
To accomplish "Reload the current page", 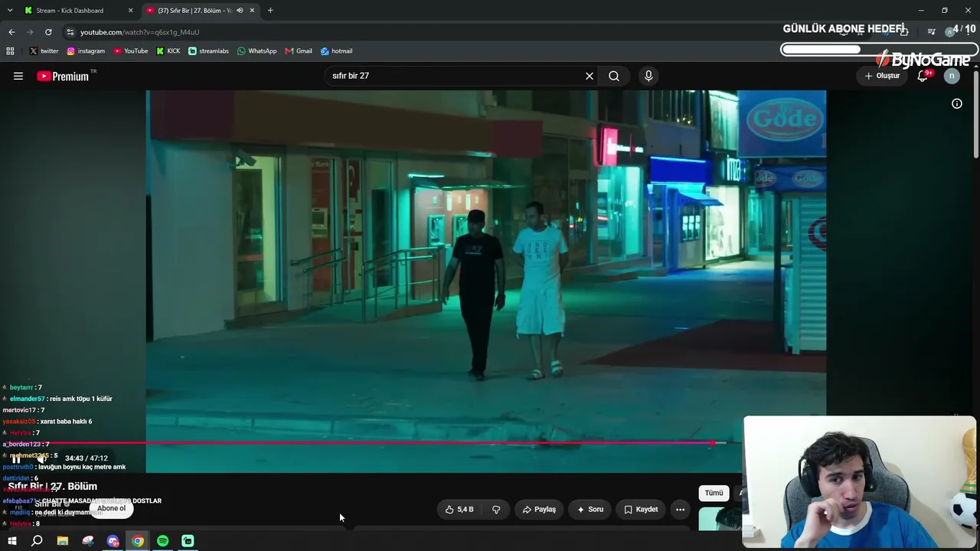I will pos(48,32).
